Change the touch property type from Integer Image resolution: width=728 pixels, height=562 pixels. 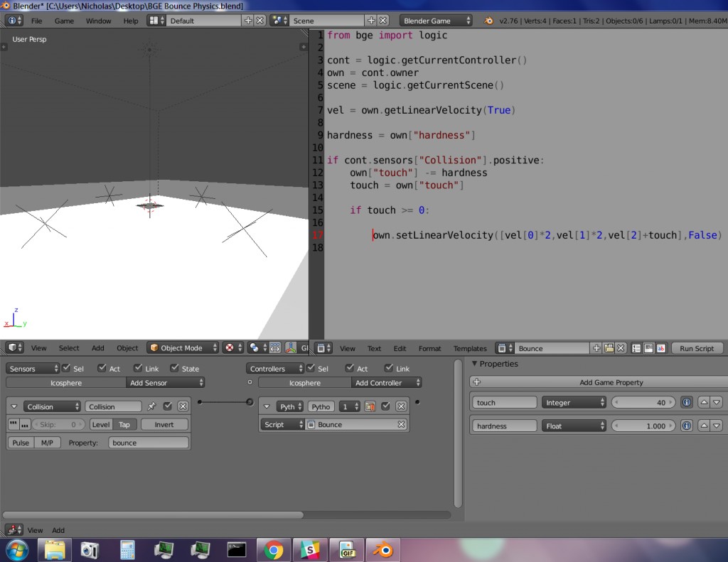tap(573, 401)
